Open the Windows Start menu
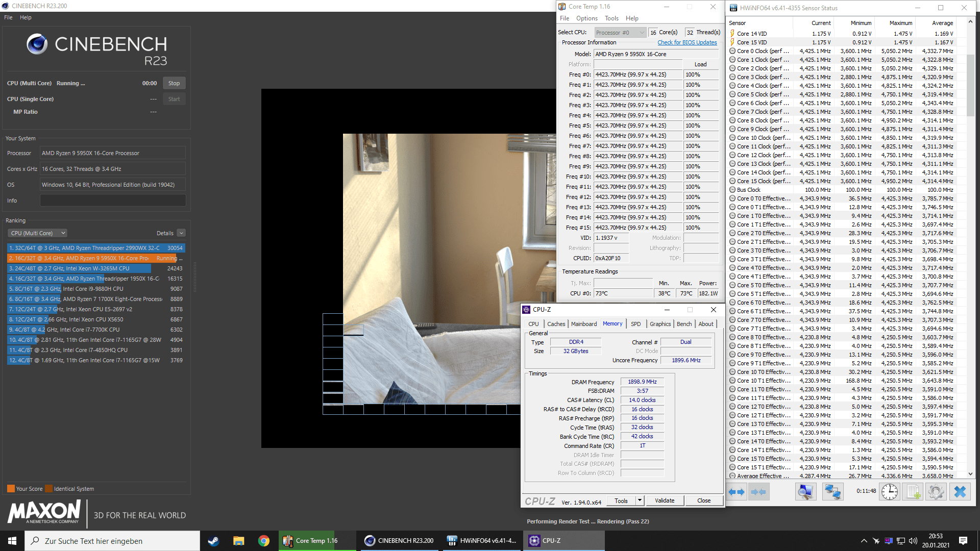This screenshot has height=551, width=980. [x=12, y=541]
